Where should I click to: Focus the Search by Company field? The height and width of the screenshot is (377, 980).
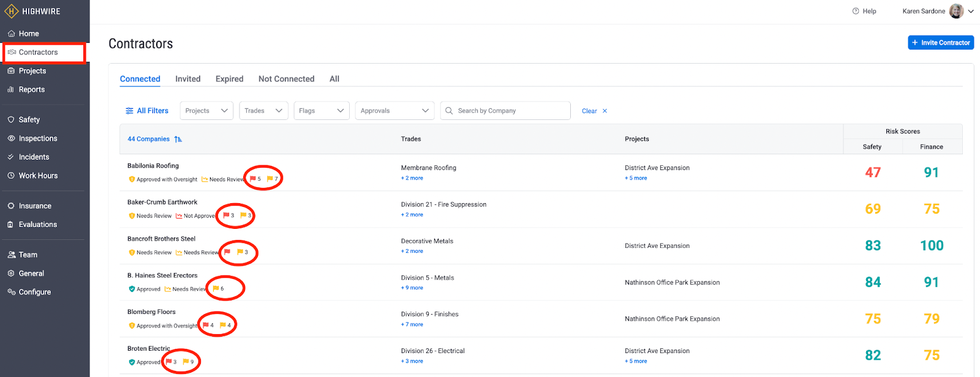(505, 111)
